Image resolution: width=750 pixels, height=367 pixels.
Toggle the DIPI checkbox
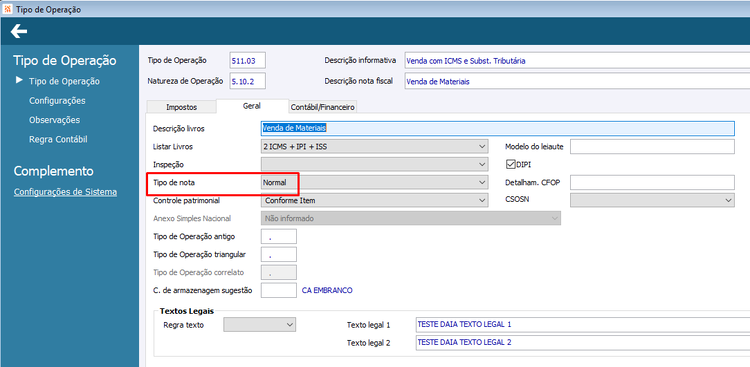(x=510, y=165)
